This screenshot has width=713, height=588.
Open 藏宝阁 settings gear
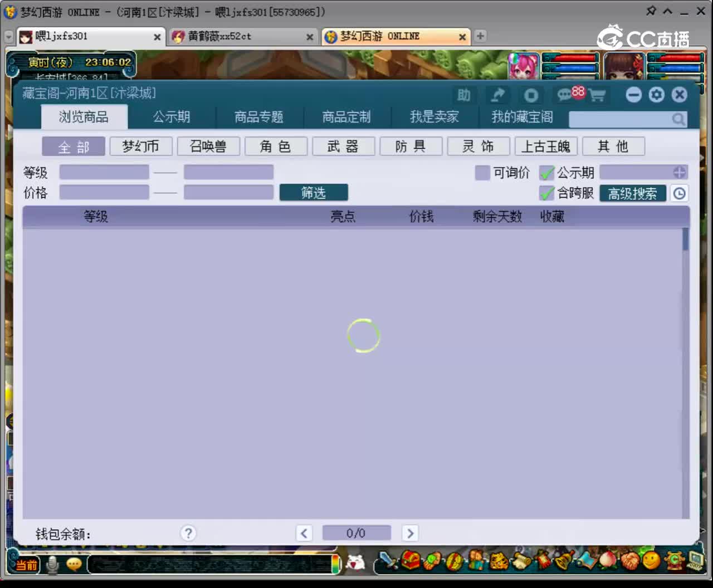pyautogui.click(x=657, y=95)
